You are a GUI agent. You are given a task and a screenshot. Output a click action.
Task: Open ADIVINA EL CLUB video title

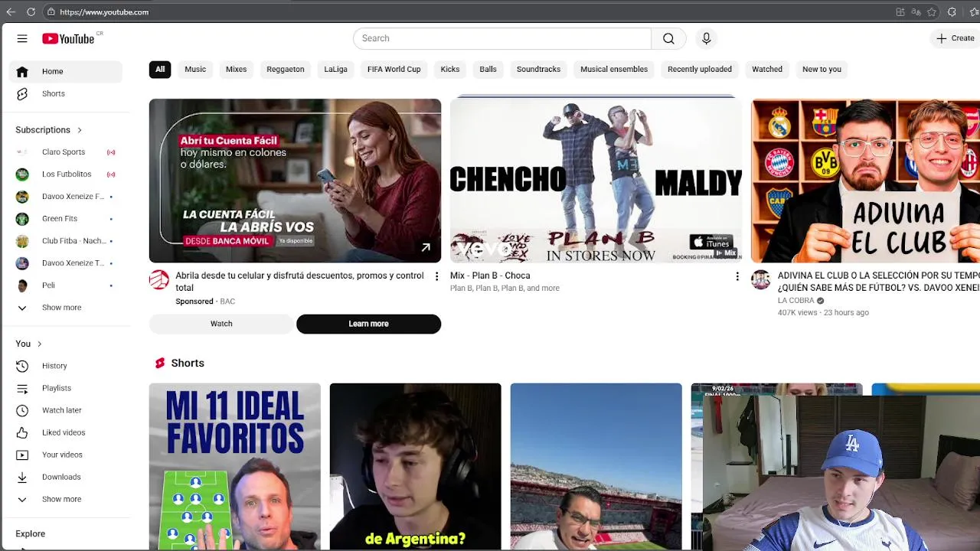tap(879, 282)
